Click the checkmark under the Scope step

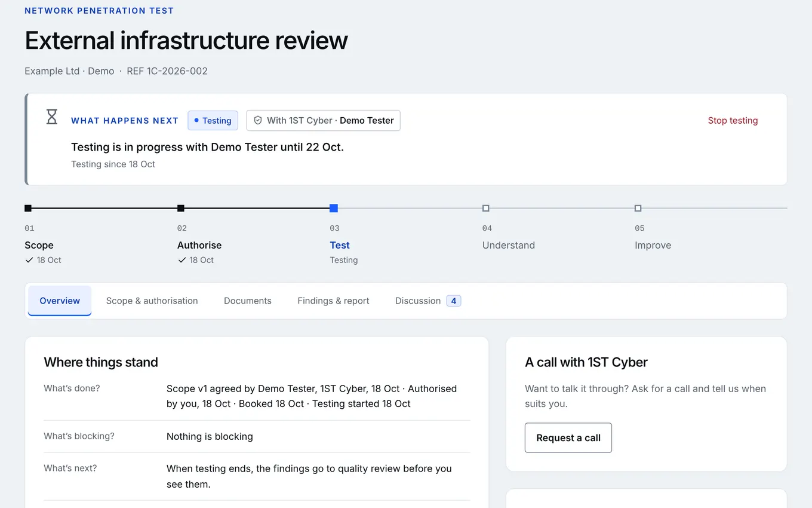29,260
